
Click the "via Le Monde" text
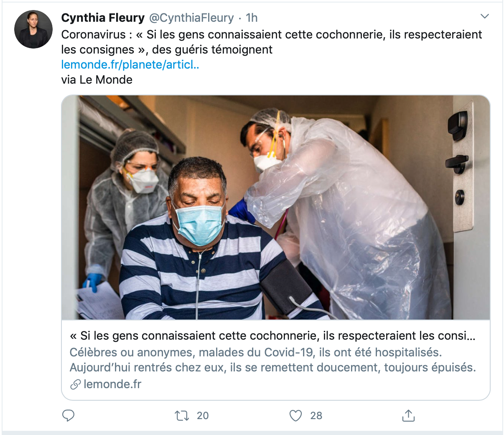(x=97, y=79)
